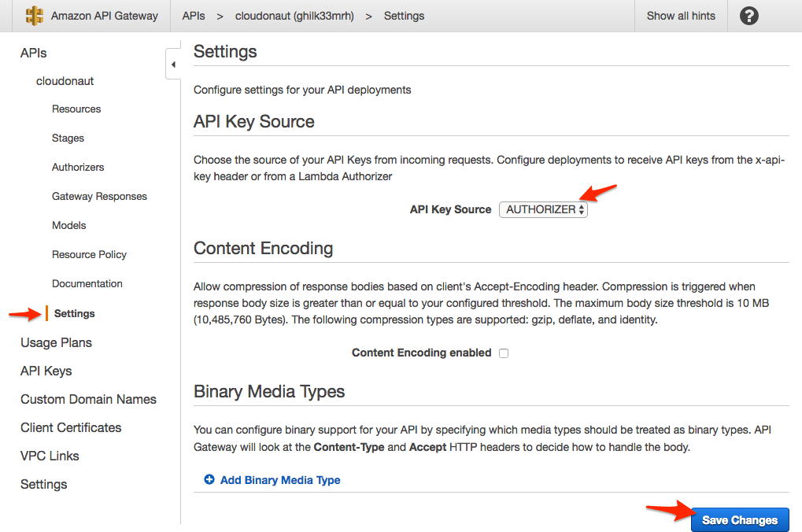Go to API Keys section
Screen dimensions: 802x532
click(46, 371)
